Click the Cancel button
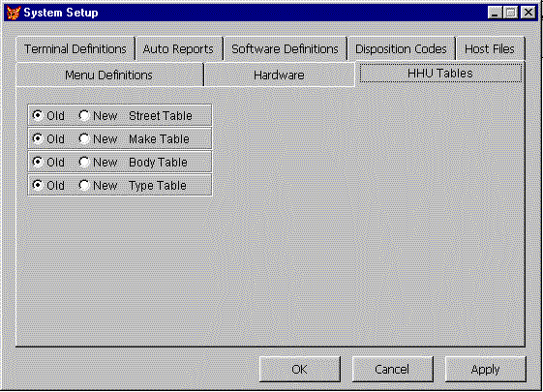The image size is (543, 392). pyautogui.click(x=392, y=369)
